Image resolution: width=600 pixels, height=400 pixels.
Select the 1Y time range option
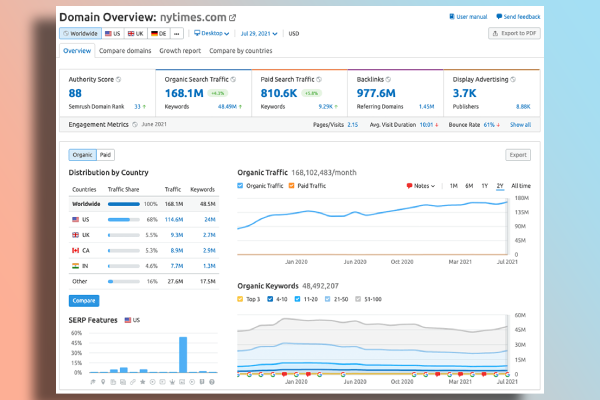tap(484, 186)
